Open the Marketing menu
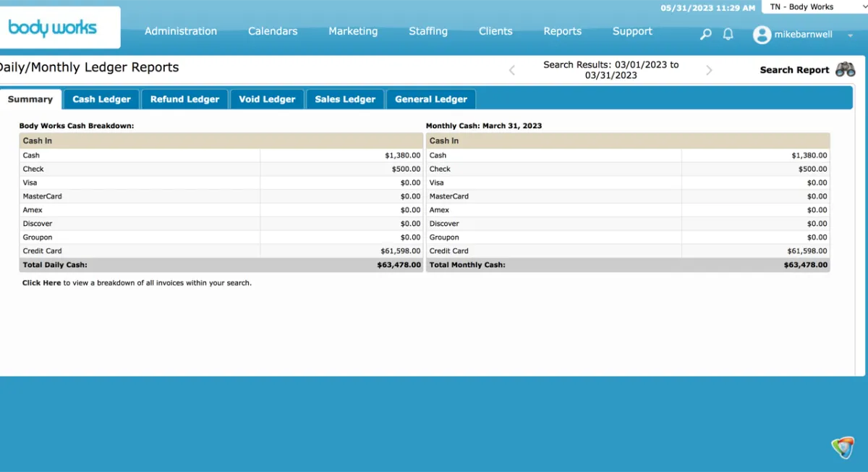Viewport: 868px width, 472px height. tap(353, 31)
